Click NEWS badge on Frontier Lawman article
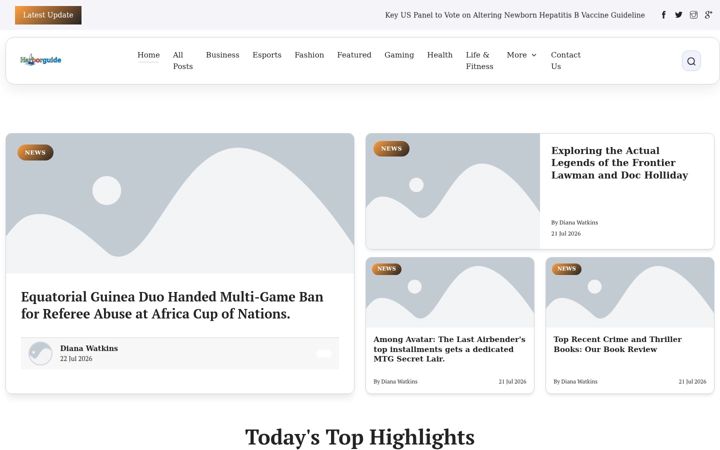The image size is (720, 450). click(x=391, y=149)
